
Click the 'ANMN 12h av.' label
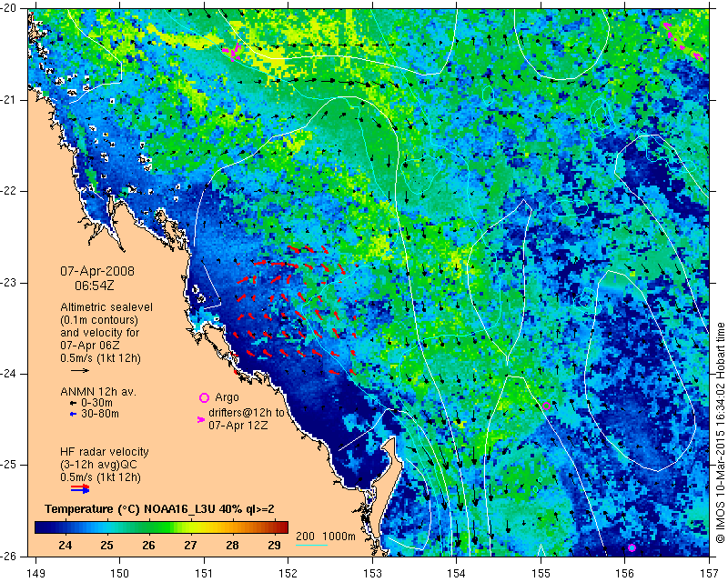[98, 392]
